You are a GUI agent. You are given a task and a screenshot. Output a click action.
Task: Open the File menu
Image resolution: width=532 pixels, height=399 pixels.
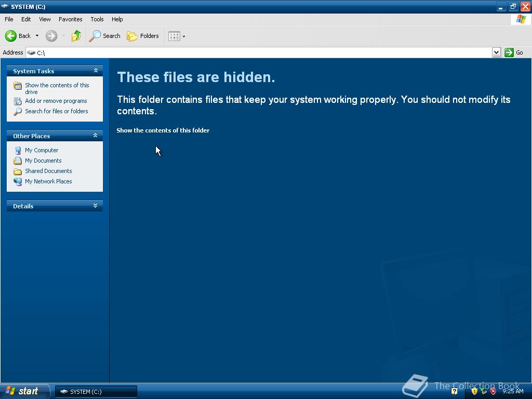9,19
